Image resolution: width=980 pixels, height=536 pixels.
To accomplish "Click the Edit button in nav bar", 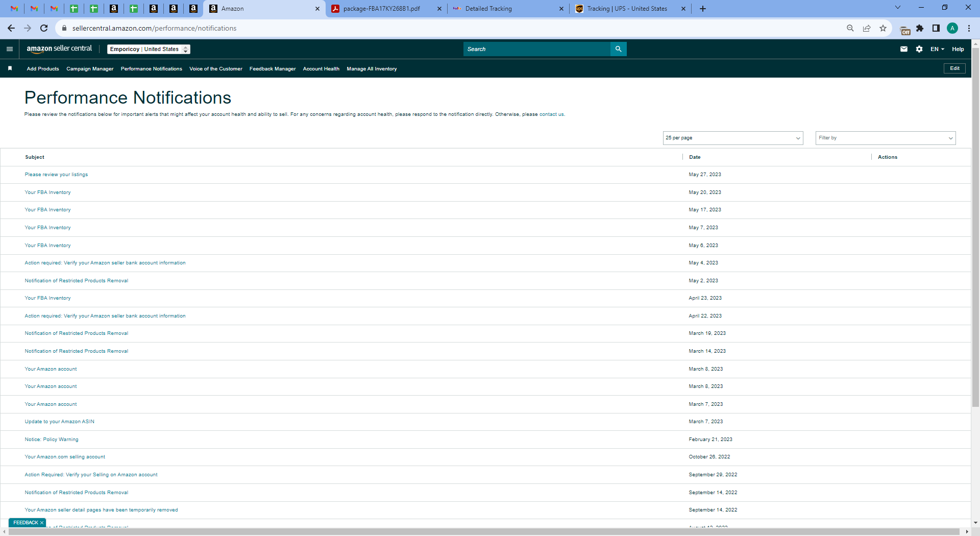I will point(954,68).
